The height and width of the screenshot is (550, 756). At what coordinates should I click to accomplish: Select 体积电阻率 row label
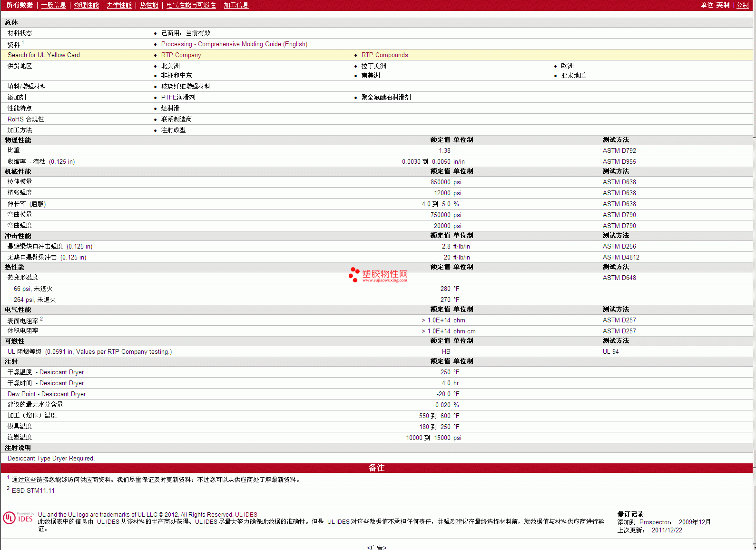point(23,330)
